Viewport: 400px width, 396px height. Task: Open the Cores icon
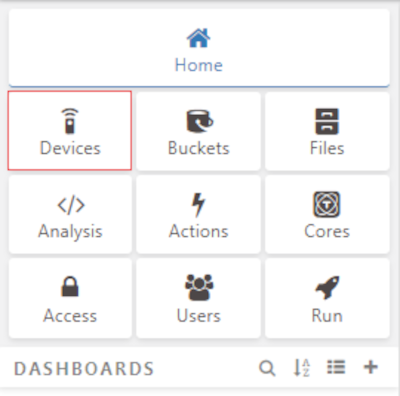click(327, 204)
